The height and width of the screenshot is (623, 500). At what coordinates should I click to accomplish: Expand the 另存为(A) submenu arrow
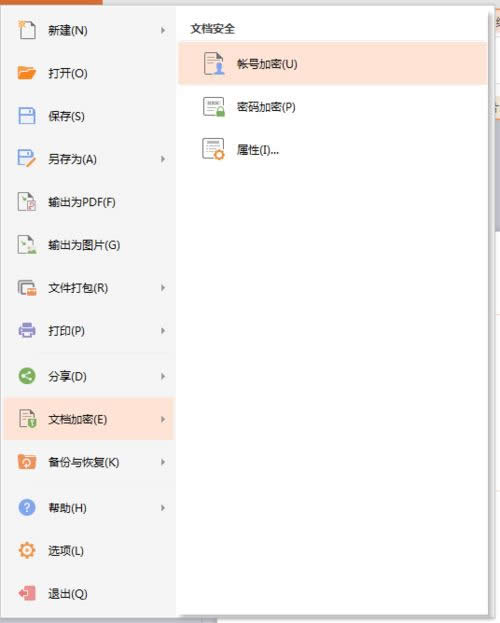163,159
